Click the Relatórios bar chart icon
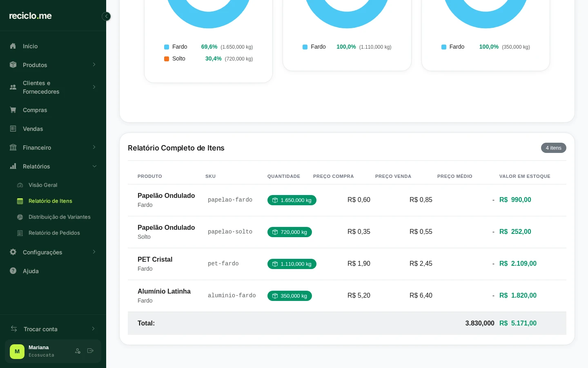Image resolution: width=588 pixels, height=368 pixels. coord(13,166)
